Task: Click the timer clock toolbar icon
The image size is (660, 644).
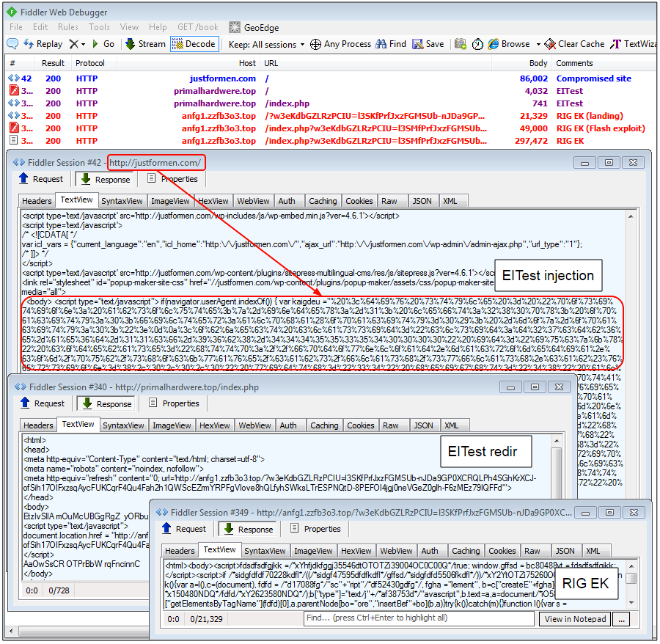Action: [477, 44]
